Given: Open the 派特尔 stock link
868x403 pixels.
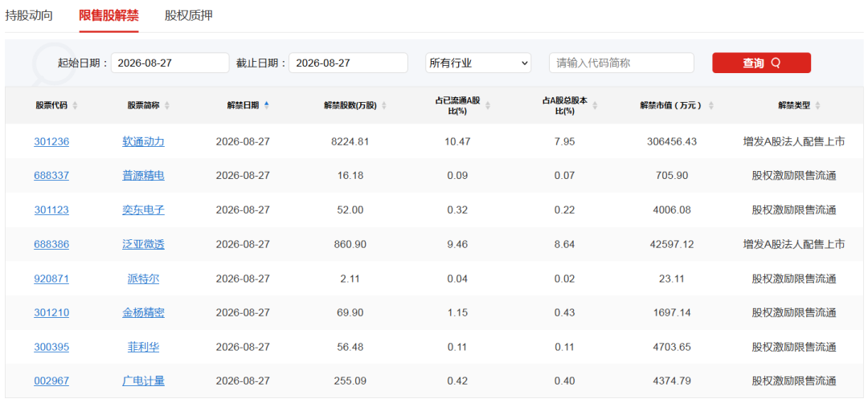Looking at the screenshot, I should 143,279.
